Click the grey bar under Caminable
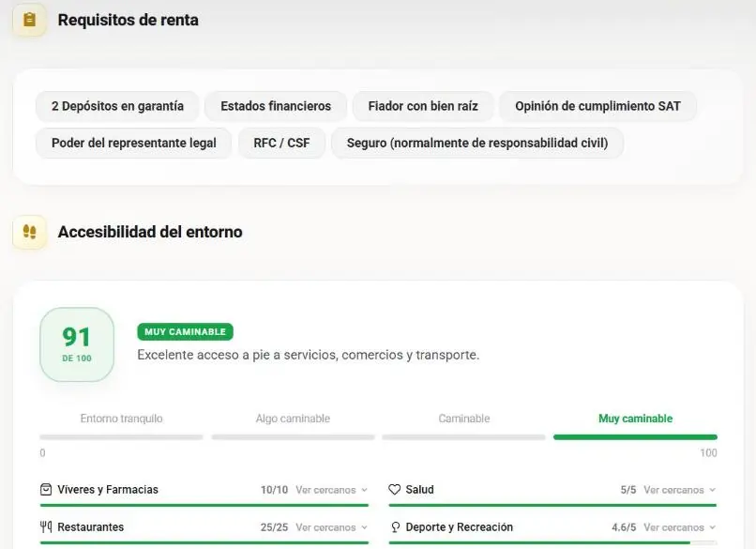 (x=463, y=437)
